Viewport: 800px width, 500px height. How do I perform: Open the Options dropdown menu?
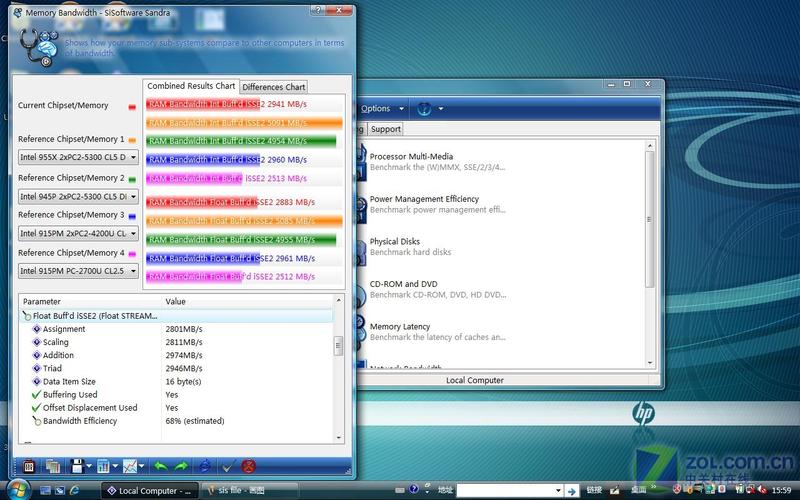[x=382, y=109]
